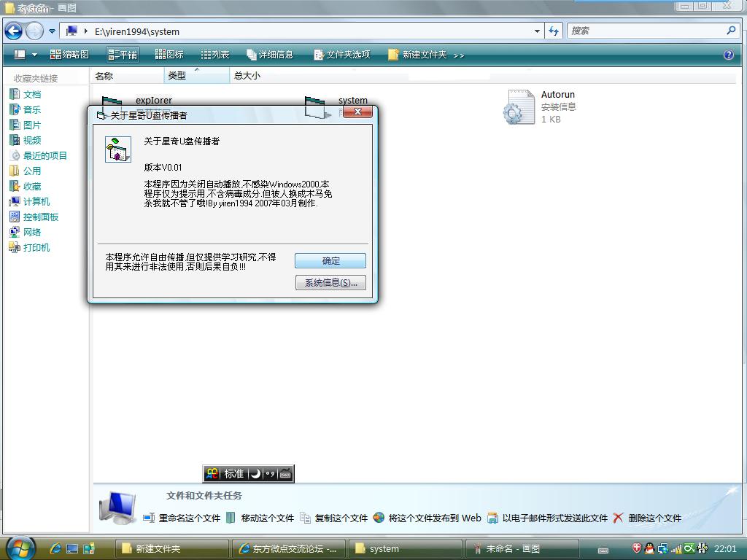Click 移动这个文件 in file tasks

coord(260,518)
